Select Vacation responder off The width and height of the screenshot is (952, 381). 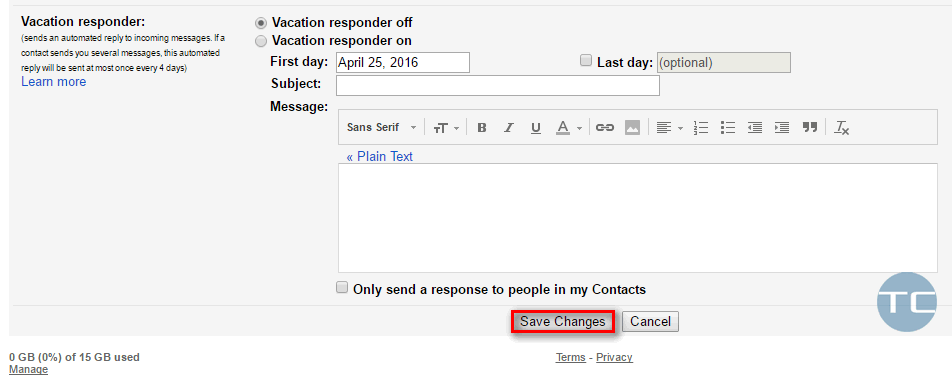click(260, 22)
